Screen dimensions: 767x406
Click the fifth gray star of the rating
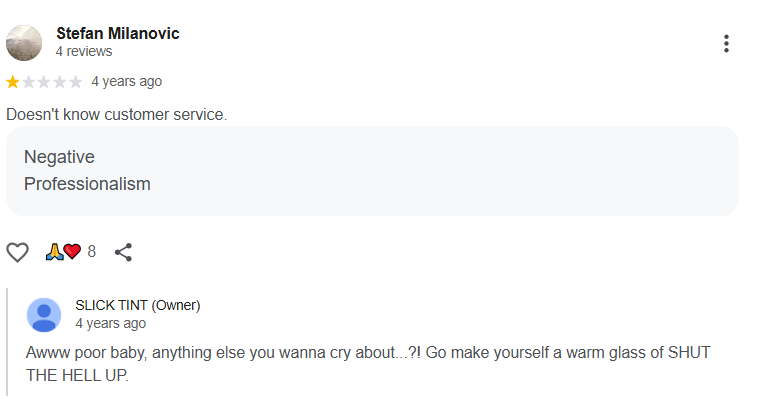[76, 82]
